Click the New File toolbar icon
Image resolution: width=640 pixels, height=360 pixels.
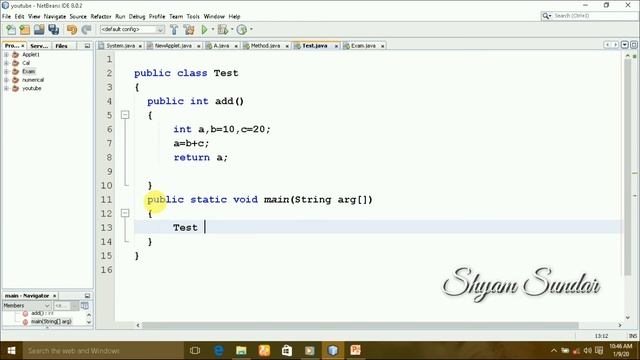[11, 29]
